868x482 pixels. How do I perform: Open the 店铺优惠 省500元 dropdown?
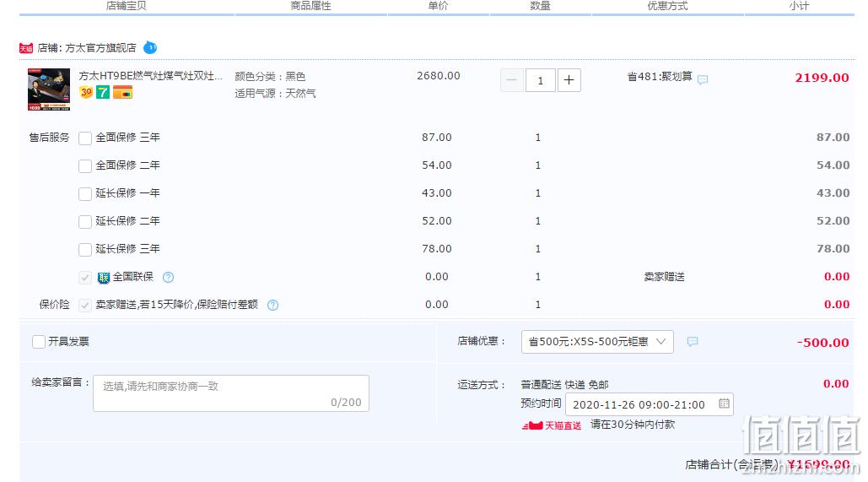point(597,342)
